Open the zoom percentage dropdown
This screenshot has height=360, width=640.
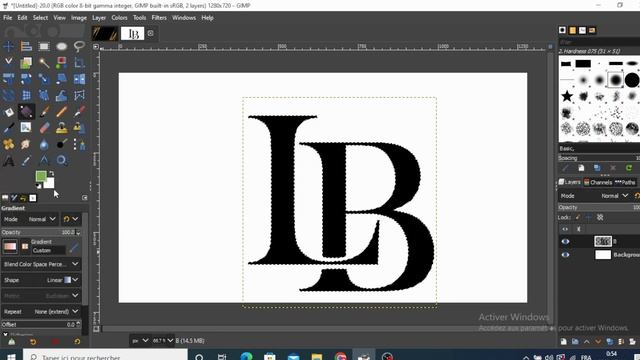click(x=162, y=340)
